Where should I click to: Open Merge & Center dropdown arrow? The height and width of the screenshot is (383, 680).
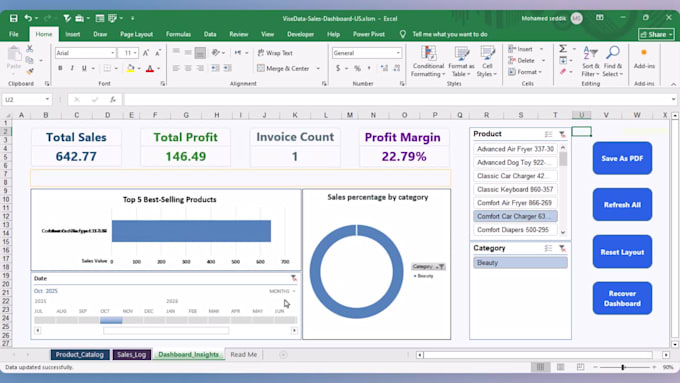point(318,68)
